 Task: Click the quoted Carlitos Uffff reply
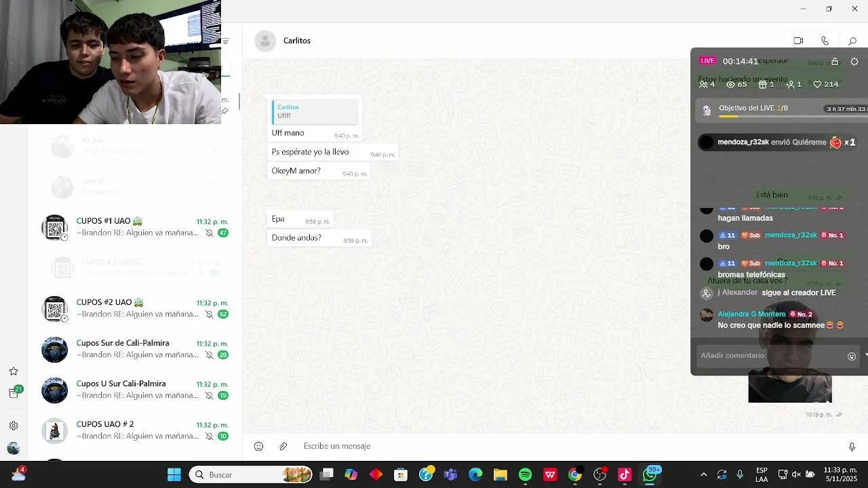315,111
